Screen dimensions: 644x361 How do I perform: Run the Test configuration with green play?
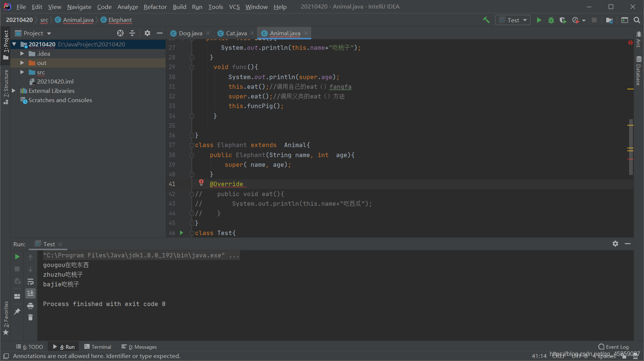click(x=539, y=20)
